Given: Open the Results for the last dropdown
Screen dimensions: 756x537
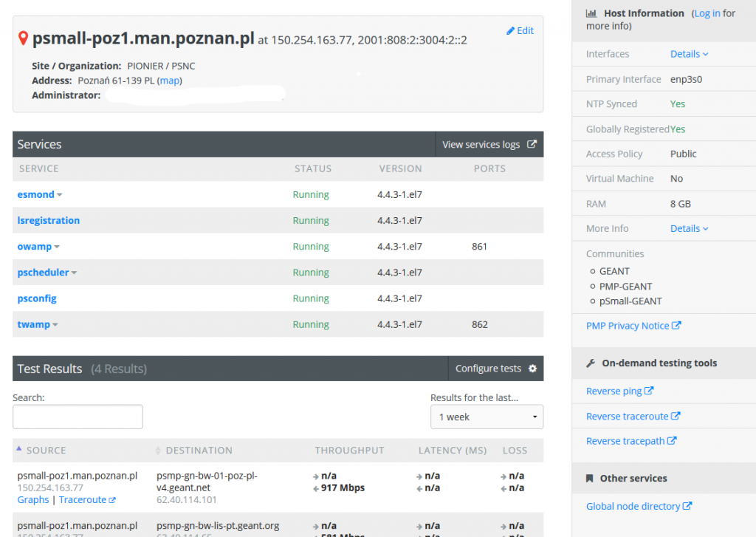Looking at the screenshot, I should [487, 417].
